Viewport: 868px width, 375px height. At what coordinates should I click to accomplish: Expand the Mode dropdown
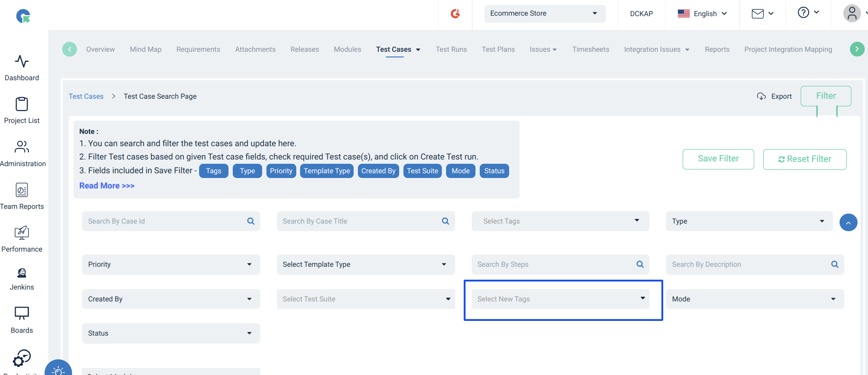pyautogui.click(x=755, y=299)
